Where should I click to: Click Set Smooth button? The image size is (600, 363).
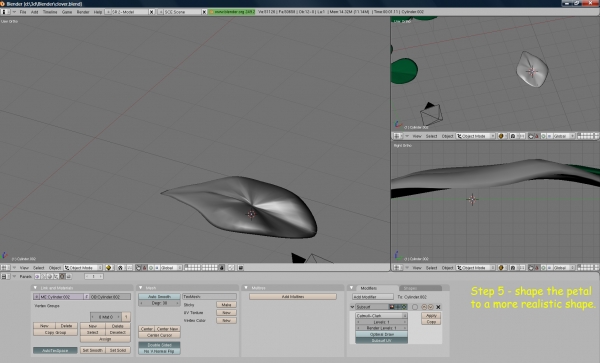point(93,350)
